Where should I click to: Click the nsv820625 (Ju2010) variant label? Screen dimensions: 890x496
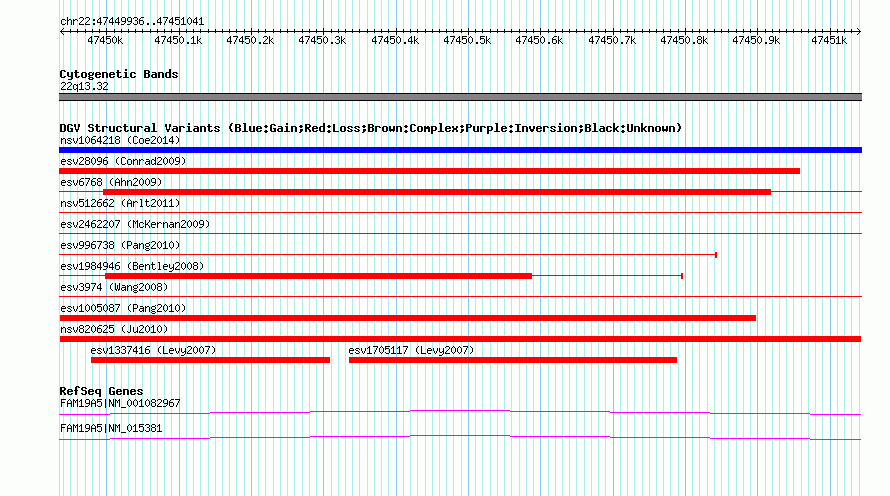114,329
